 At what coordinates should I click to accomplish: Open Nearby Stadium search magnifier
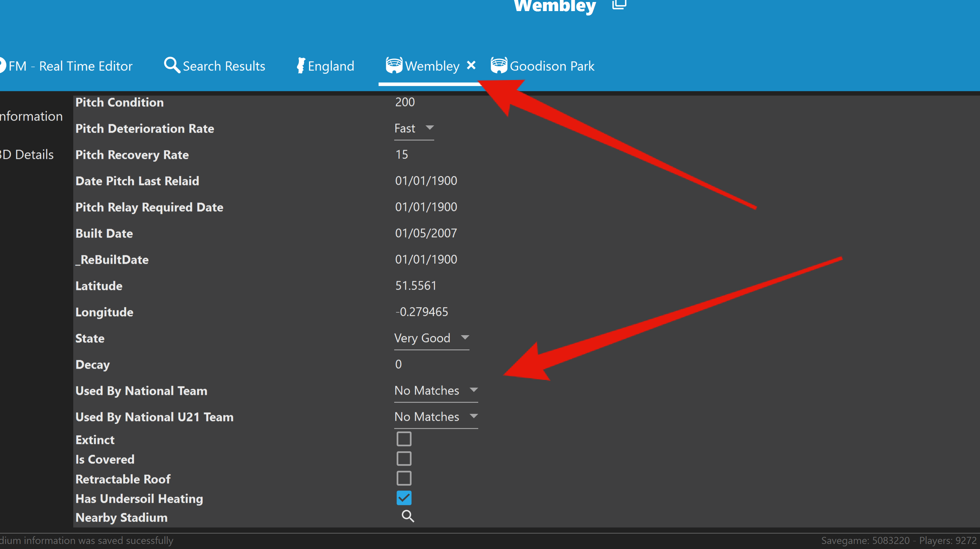point(407,516)
